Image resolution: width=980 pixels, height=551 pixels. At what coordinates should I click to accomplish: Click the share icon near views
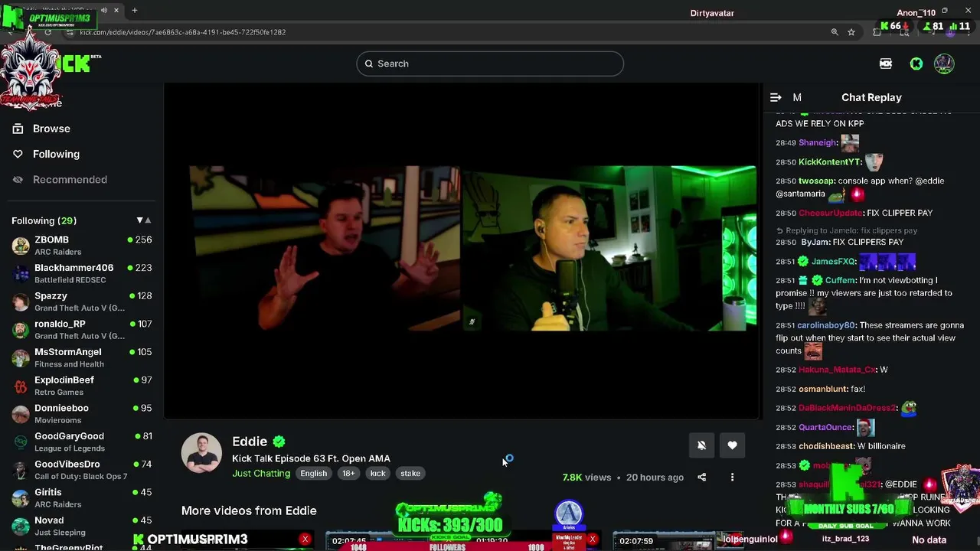[701, 478]
